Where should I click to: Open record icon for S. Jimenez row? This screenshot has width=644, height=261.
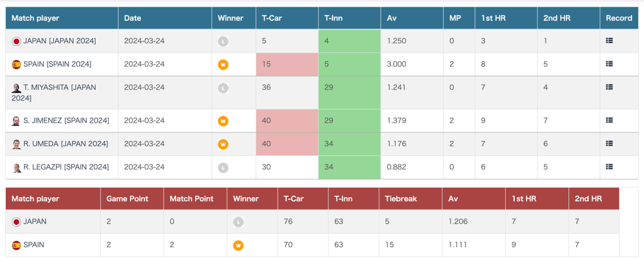[x=609, y=121]
